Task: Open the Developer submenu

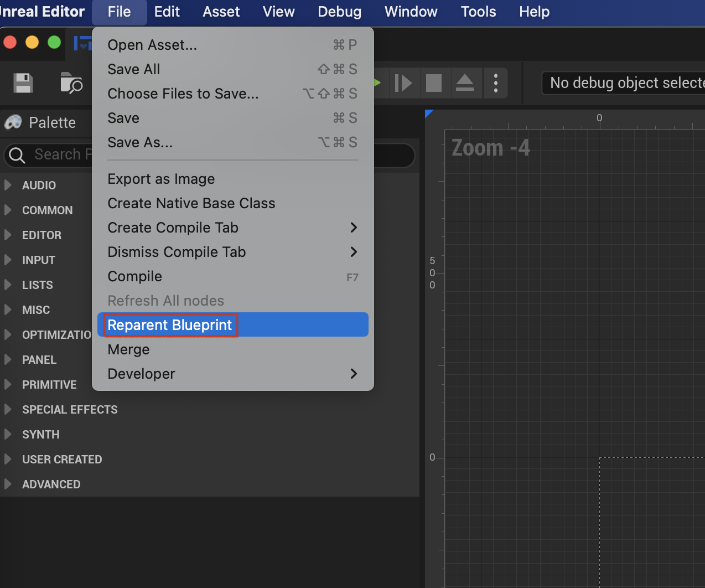Action: (x=232, y=374)
